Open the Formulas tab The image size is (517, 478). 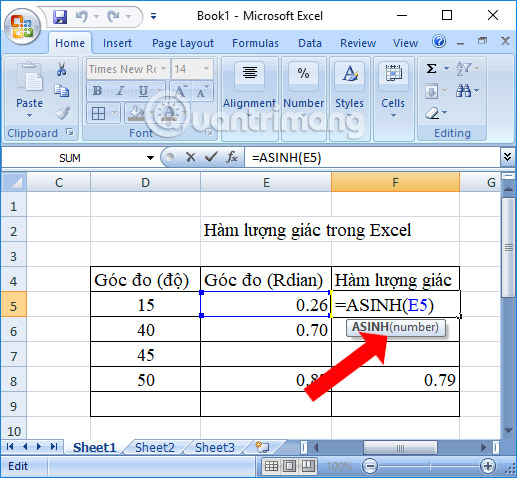coord(255,43)
